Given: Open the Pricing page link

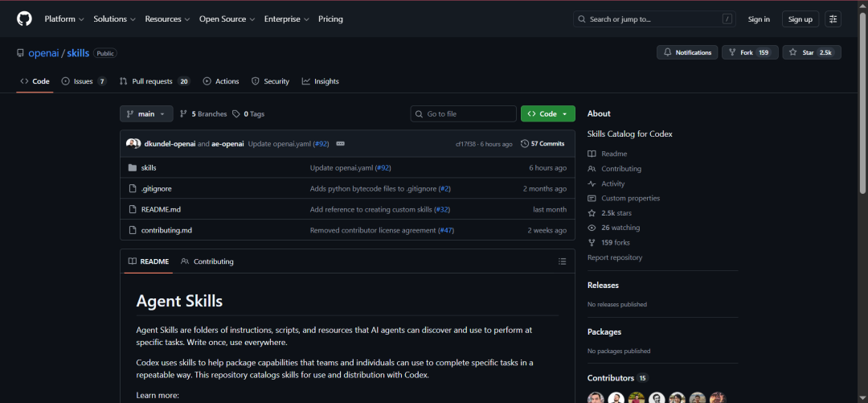Looking at the screenshot, I should point(330,19).
